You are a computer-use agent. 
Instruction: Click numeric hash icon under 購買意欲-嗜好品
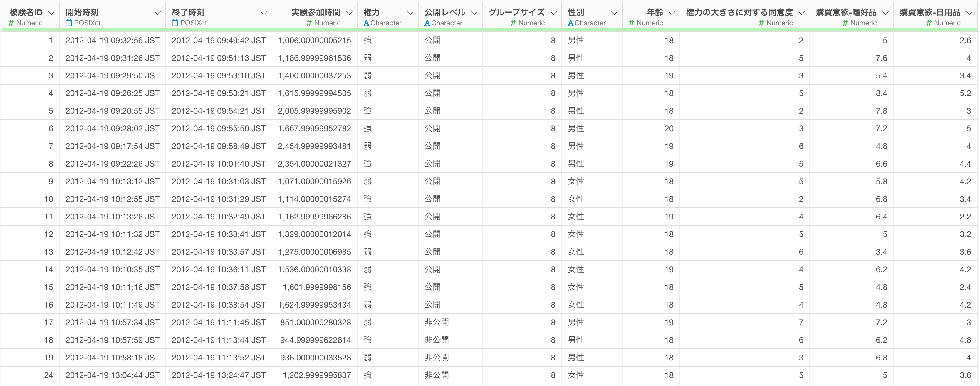[845, 23]
